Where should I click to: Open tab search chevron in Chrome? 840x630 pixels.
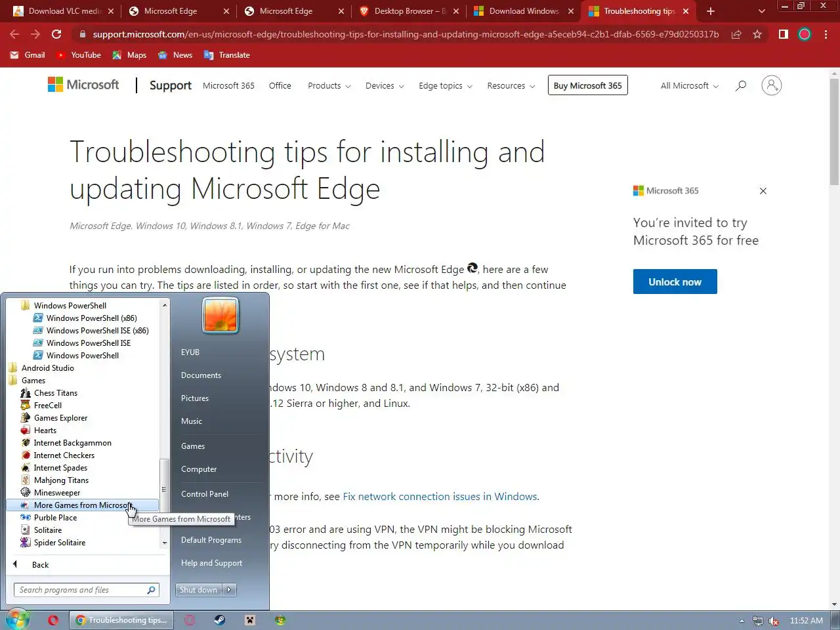[x=761, y=11]
